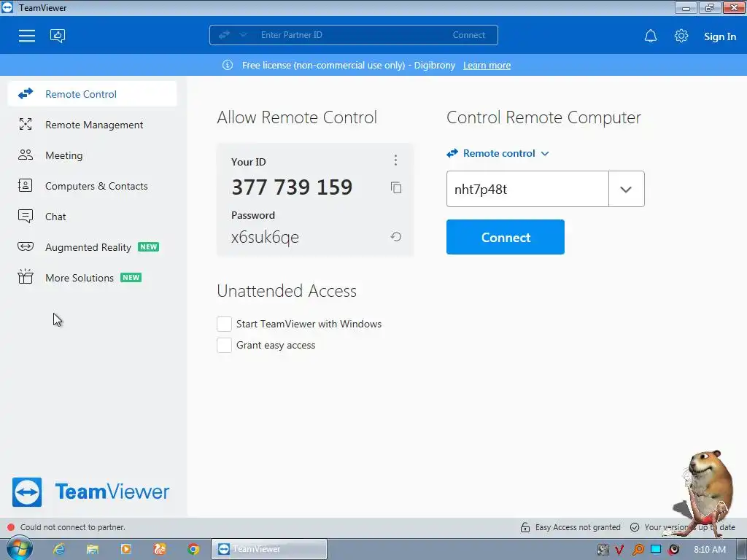
Task: Open the file explorer taskbar icon
Action: coord(93,549)
